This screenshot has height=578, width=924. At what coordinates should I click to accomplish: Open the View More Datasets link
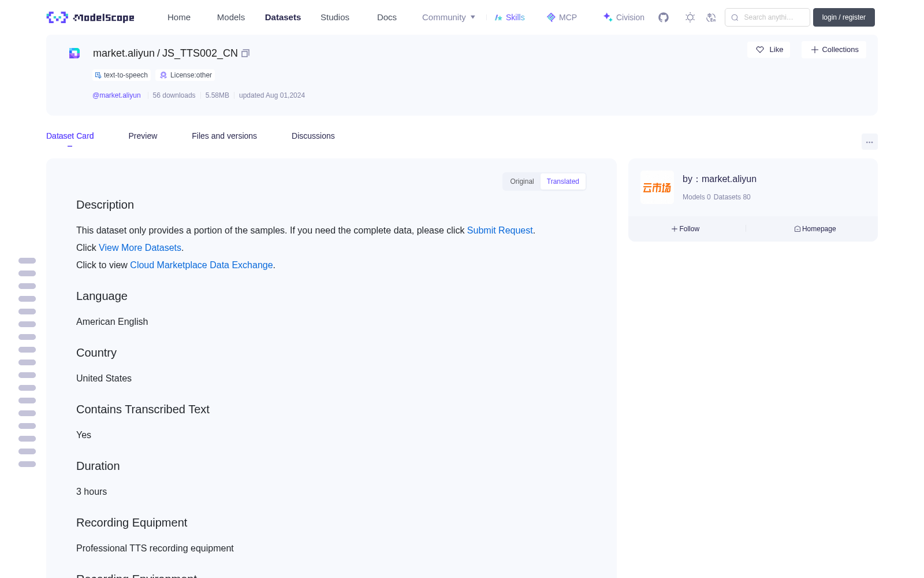(140, 247)
